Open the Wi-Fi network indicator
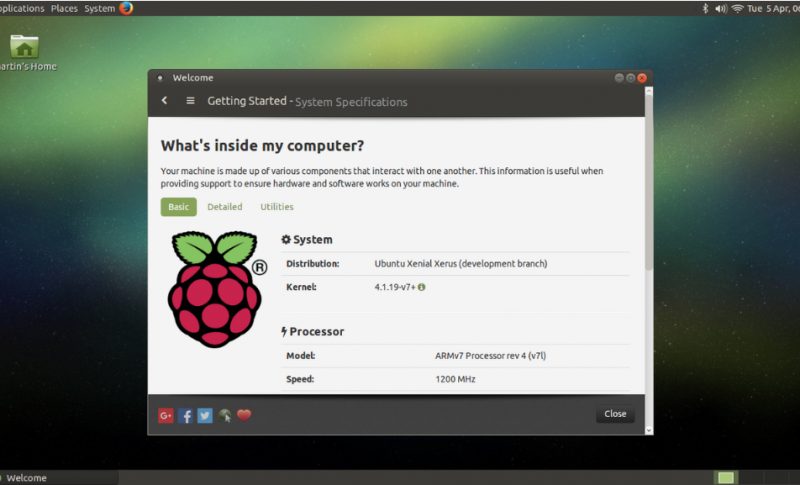 (737, 9)
